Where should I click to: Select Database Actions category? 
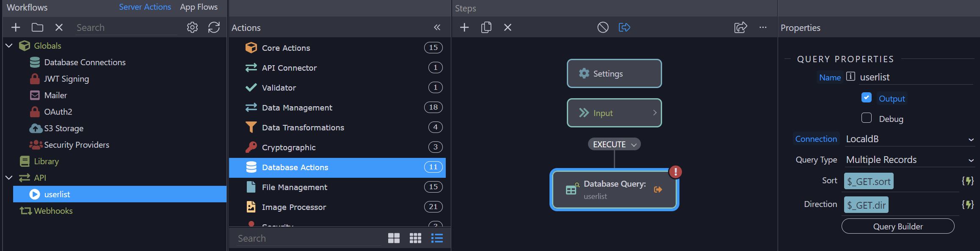click(x=337, y=167)
